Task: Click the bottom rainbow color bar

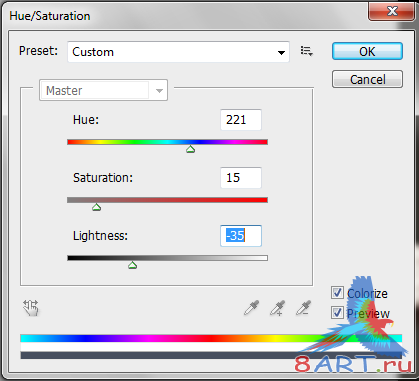Action: pyautogui.click(x=211, y=338)
